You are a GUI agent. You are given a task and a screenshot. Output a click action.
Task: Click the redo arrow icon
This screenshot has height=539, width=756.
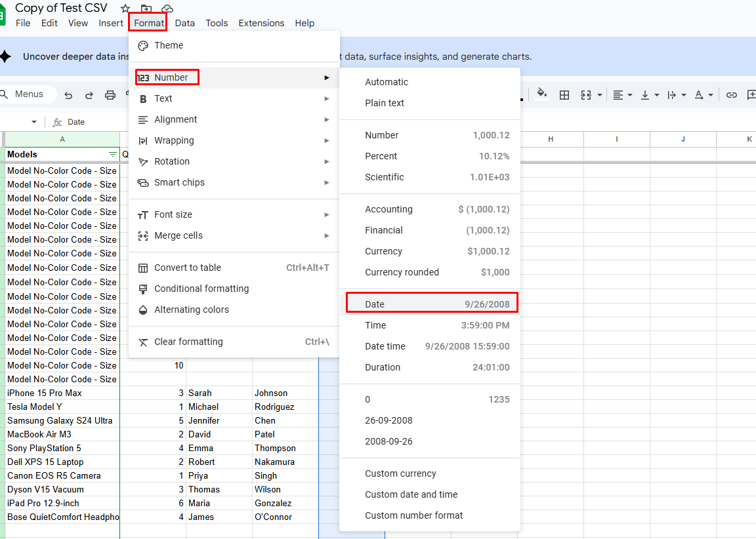(x=89, y=95)
